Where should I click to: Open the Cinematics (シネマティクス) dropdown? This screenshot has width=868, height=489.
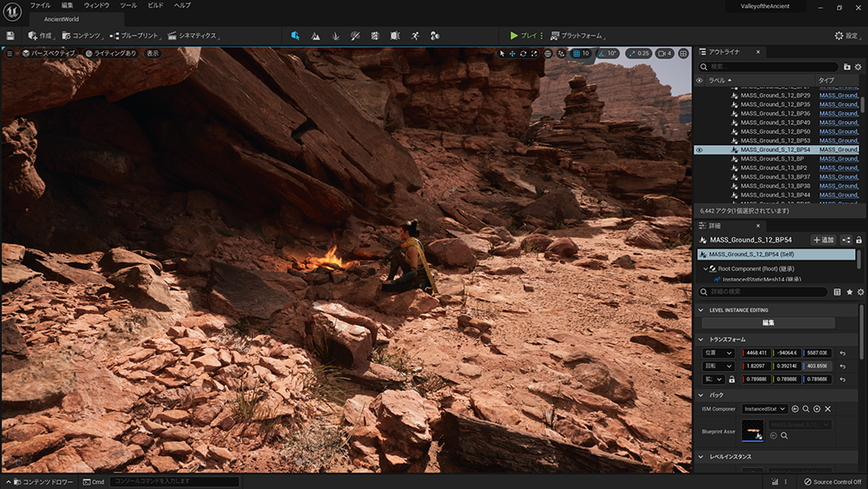194,36
